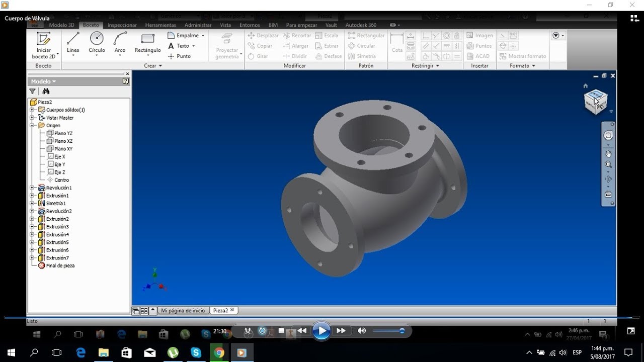Click the Cota dimension tool
Image resolution: width=644 pixels, height=362 pixels.
[x=397, y=43]
